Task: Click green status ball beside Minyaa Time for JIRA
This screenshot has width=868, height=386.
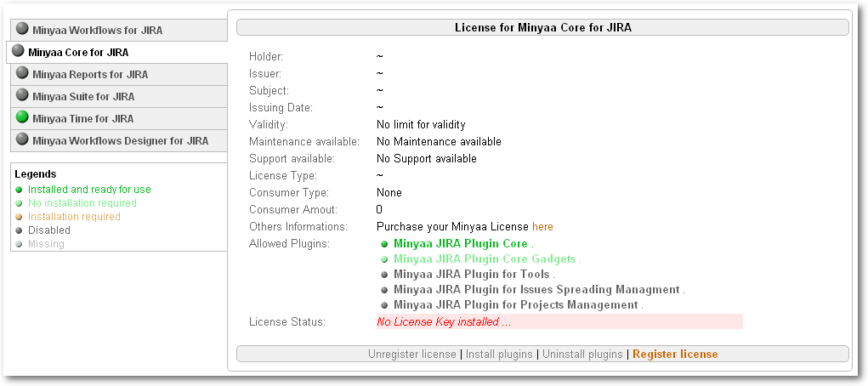Action: click(22, 116)
